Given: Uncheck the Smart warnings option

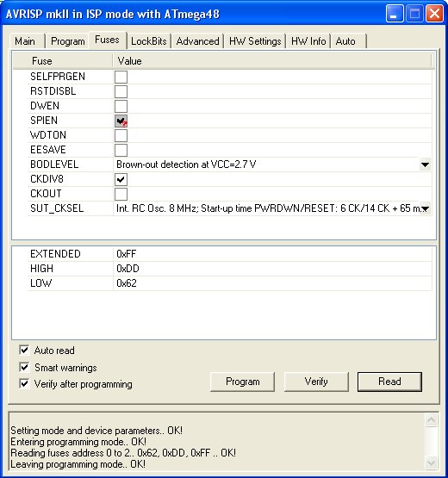Looking at the screenshot, I should [x=24, y=367].
